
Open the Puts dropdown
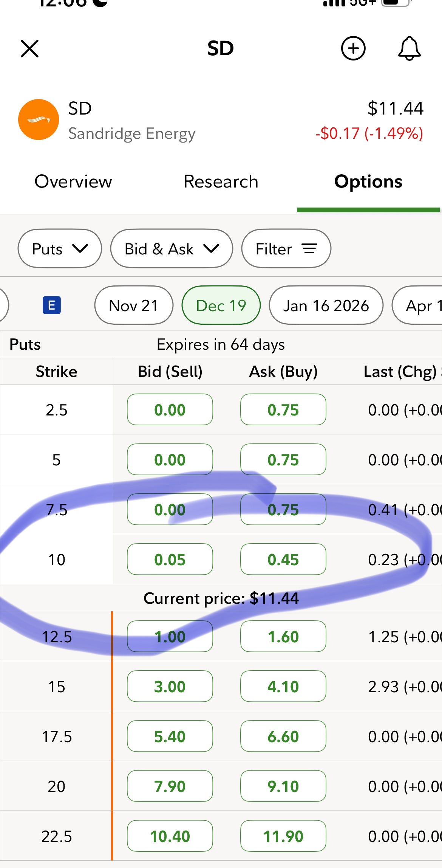60,248
